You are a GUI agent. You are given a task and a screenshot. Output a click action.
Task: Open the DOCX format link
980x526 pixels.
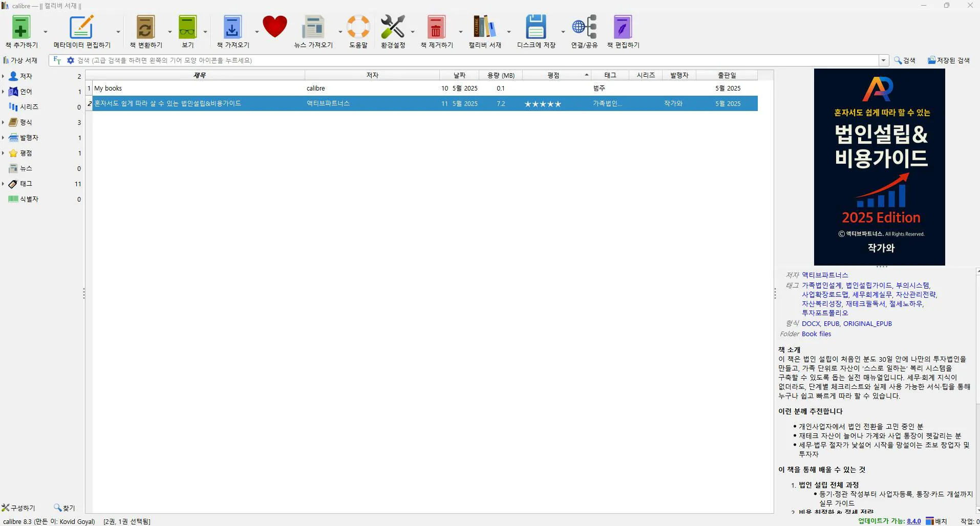(x=811, y=324)
